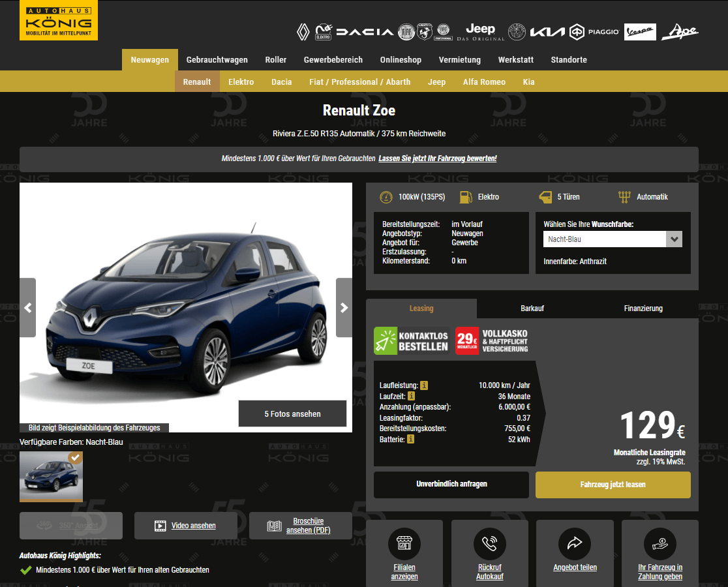Viewport: 728px width, 587px height.
Task: Open the Laufzeit info icon
Action: [412, 397]
